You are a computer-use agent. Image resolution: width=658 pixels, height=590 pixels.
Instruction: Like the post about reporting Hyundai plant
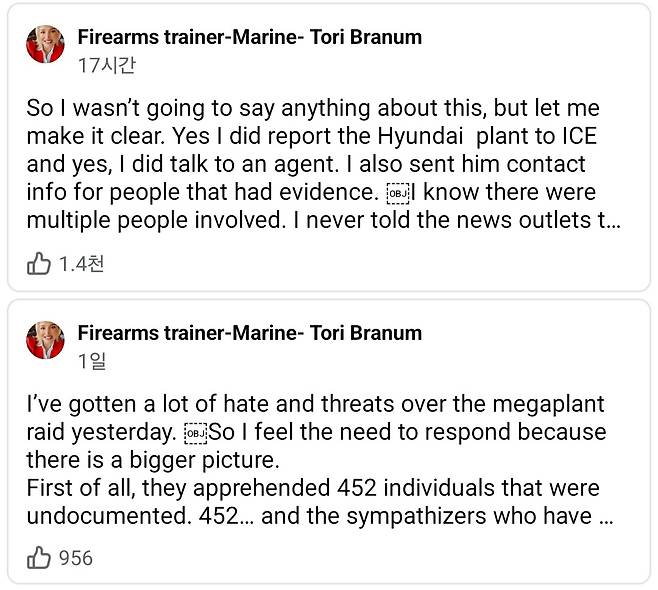click(39, 264)
